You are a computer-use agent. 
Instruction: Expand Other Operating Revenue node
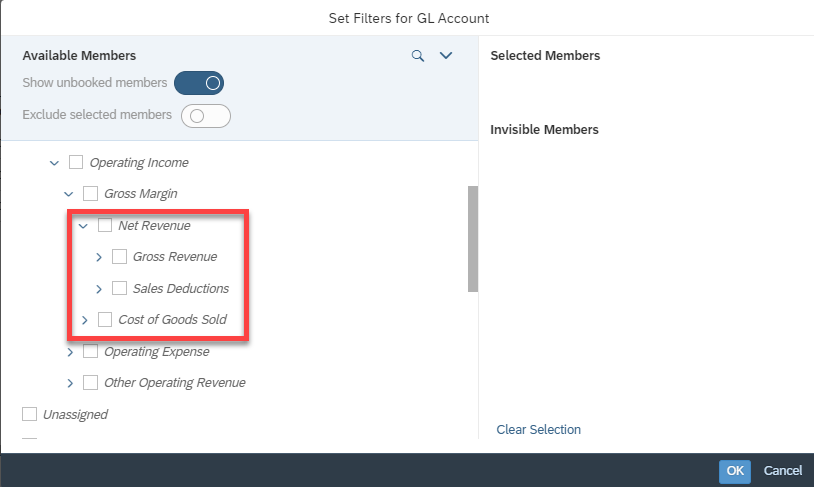coord(70,383)
